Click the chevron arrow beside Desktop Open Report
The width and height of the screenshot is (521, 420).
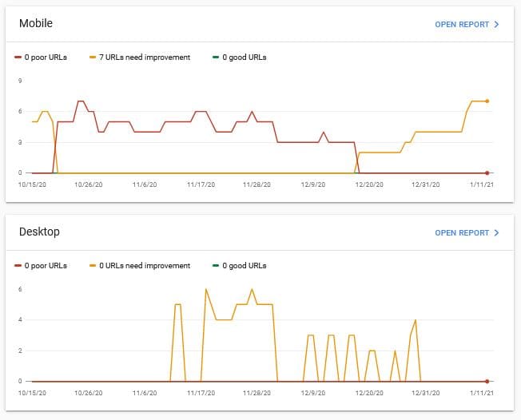497,233
